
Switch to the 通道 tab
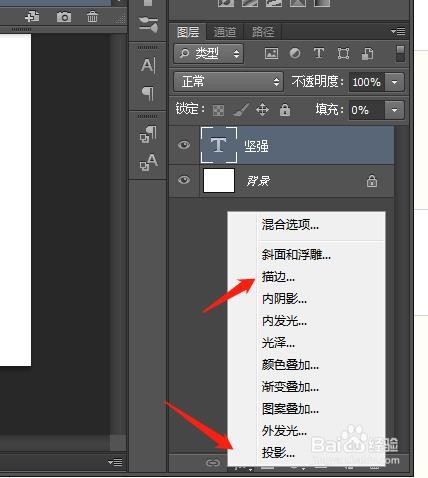click(225, 32)
